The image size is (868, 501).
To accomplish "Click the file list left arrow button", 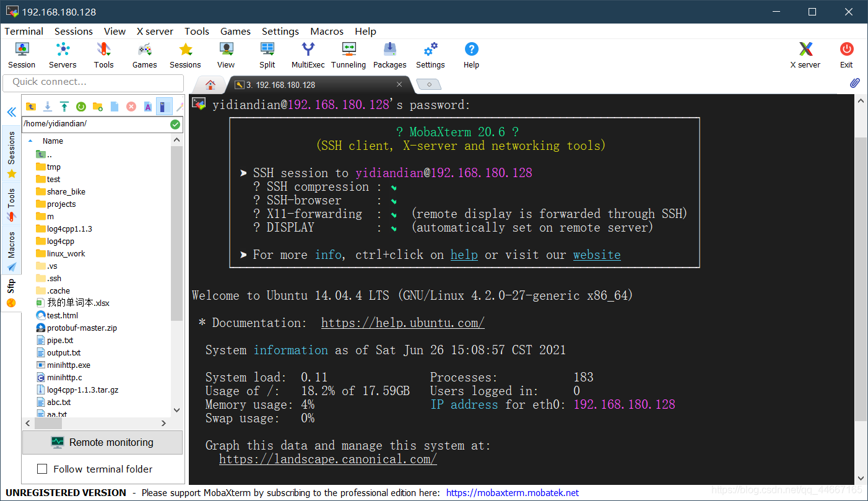I will pyautogui.click(x=27, y=423).
